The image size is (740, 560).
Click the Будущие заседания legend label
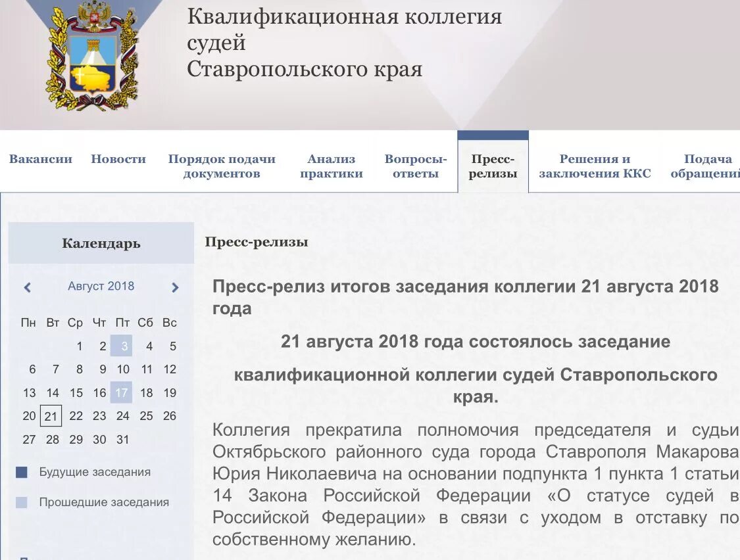coord(95,472)
